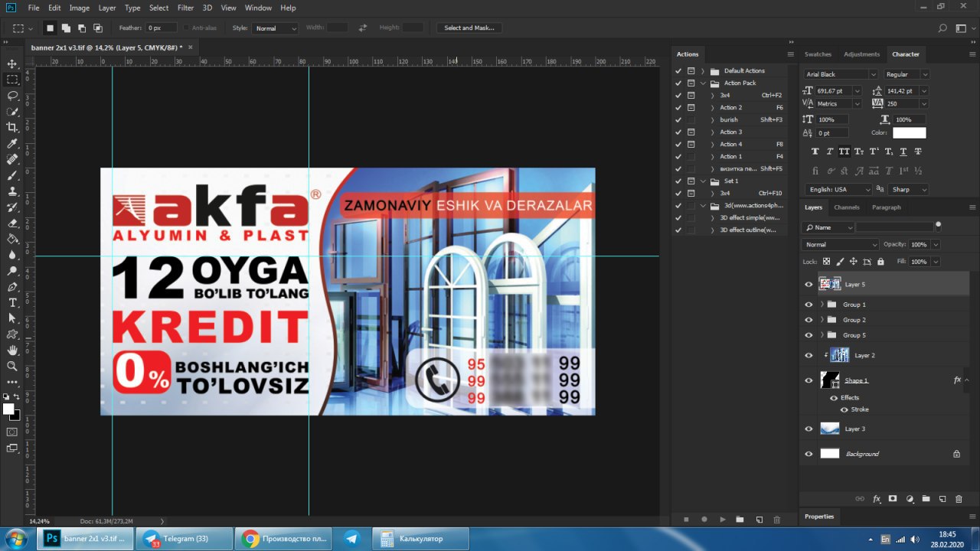The height and width of the screenshot is (551, 980).
Task: Select the Hand tool
Action: pyautogui.click(x=12, y=350)
